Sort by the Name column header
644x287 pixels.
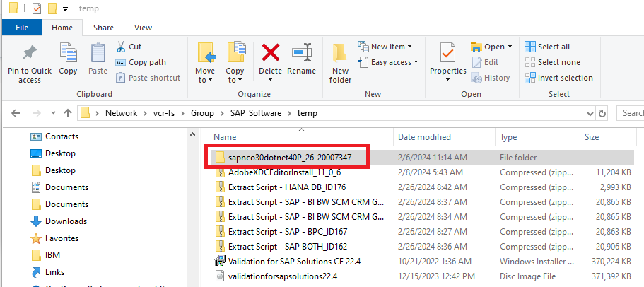[225, 137]
